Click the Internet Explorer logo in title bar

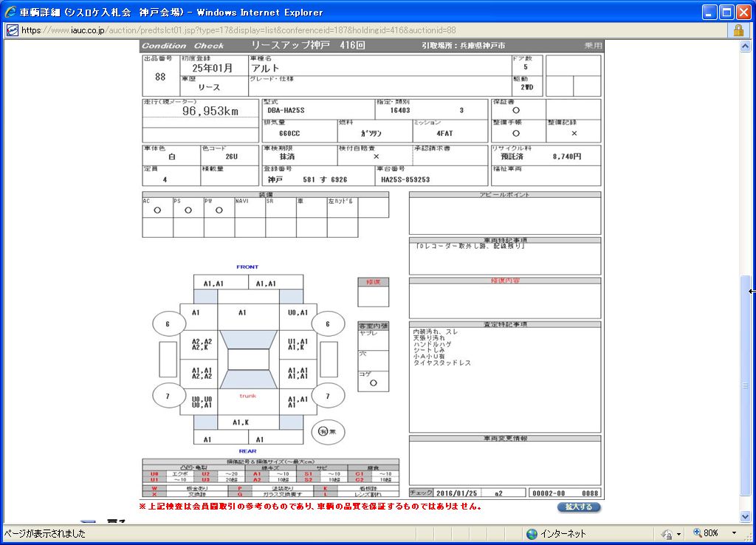(x=10, y=12)
